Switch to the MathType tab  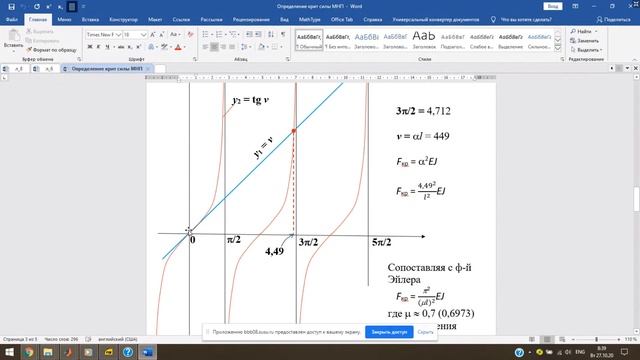[x=309, y=20]
